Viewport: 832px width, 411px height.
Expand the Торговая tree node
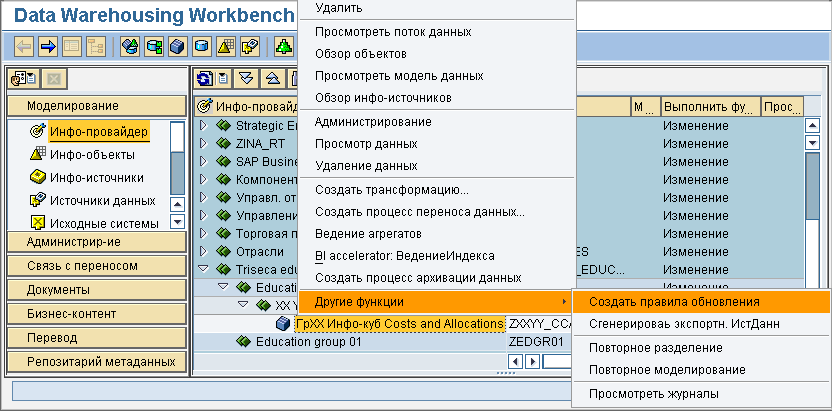203,233
